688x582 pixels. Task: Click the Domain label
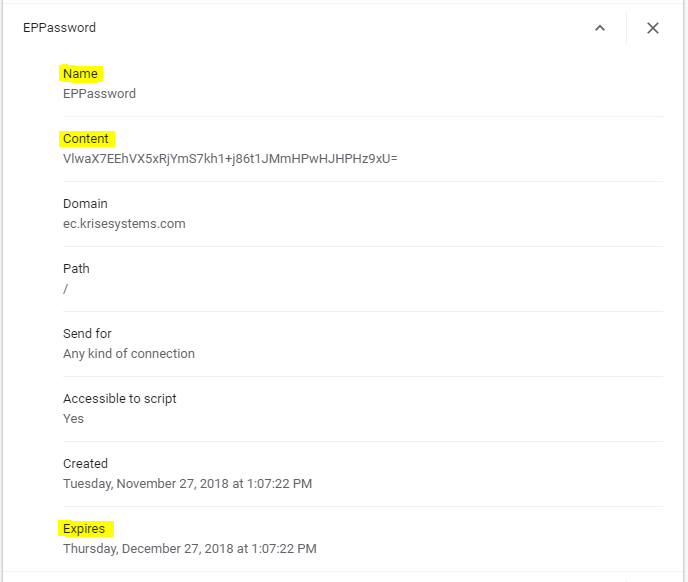(85, 204)
